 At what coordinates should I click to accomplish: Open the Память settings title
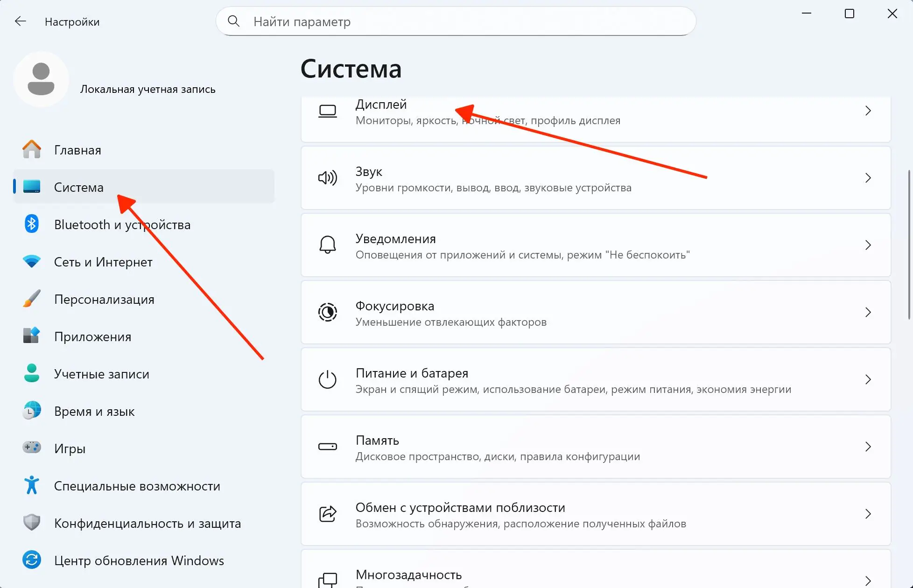point(377,440)
